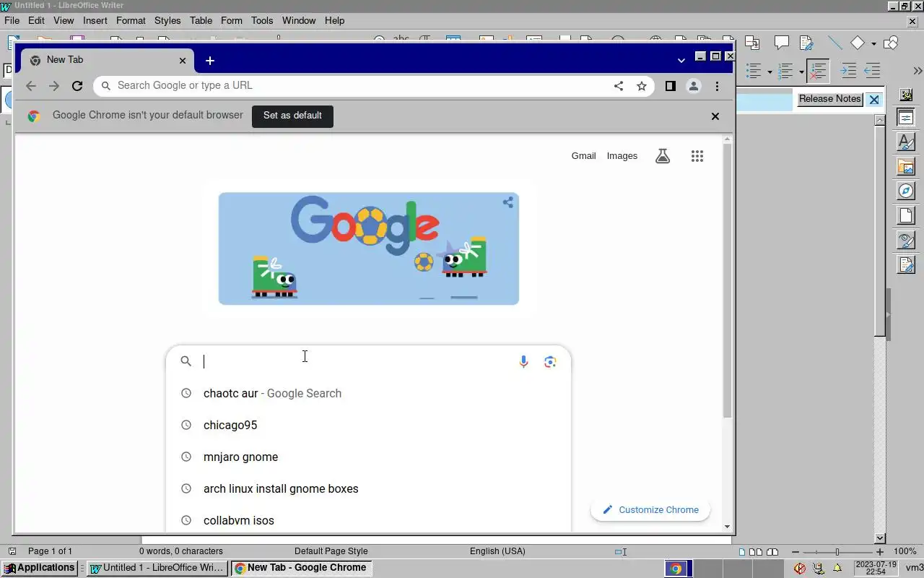Open the Tools menu in Writer
The image size is (924, 578).
tap(262, 21)
